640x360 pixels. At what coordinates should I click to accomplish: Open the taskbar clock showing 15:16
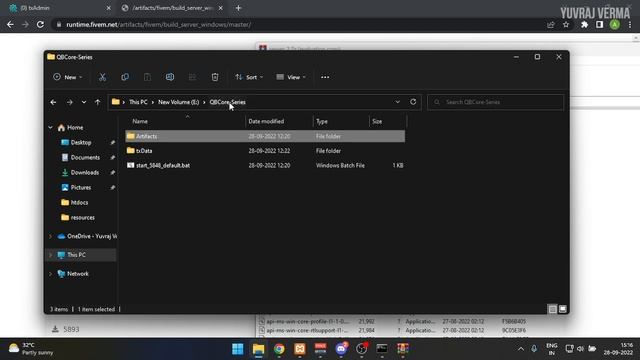click(x=619, y=349)
